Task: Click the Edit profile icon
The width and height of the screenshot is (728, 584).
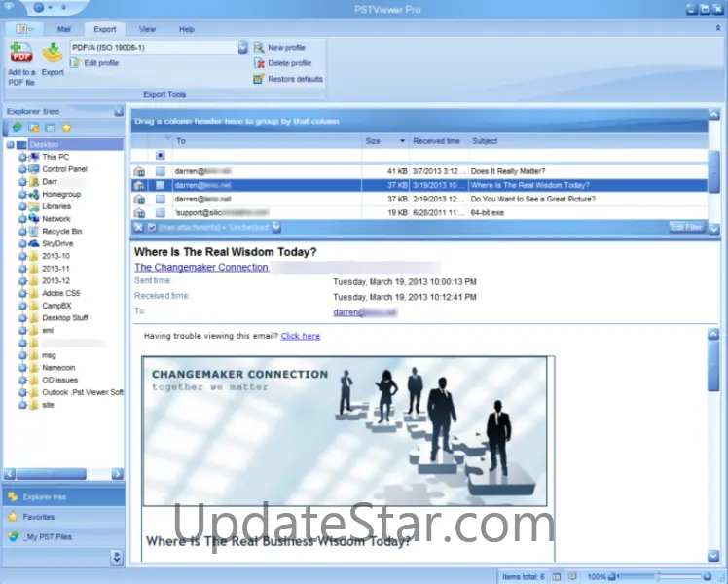Action: click(75, 62)
